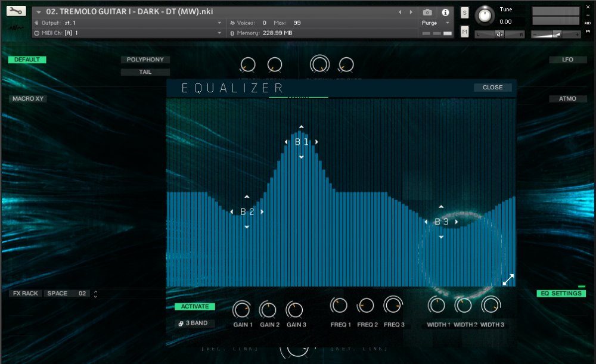Click the PV icon below AUX
This screenshot has height=364, width=596.
tap(588, 31)
